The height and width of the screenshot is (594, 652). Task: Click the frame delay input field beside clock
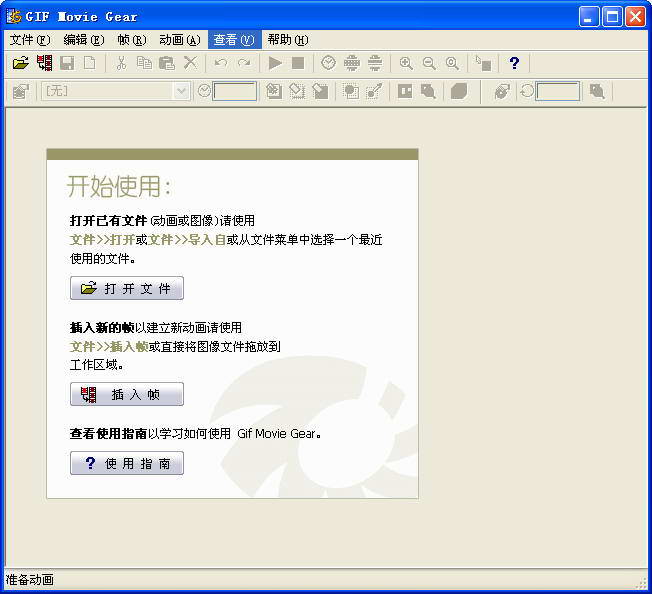click(x=235, y=91)
